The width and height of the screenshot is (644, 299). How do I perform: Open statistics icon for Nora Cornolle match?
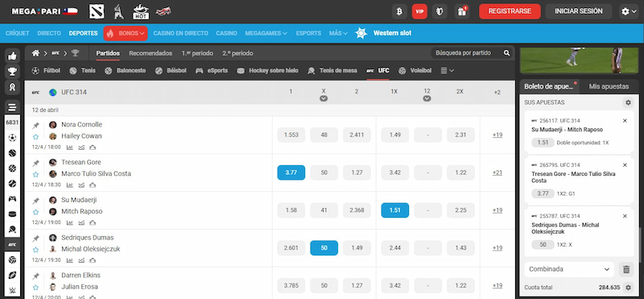point(70,147)
